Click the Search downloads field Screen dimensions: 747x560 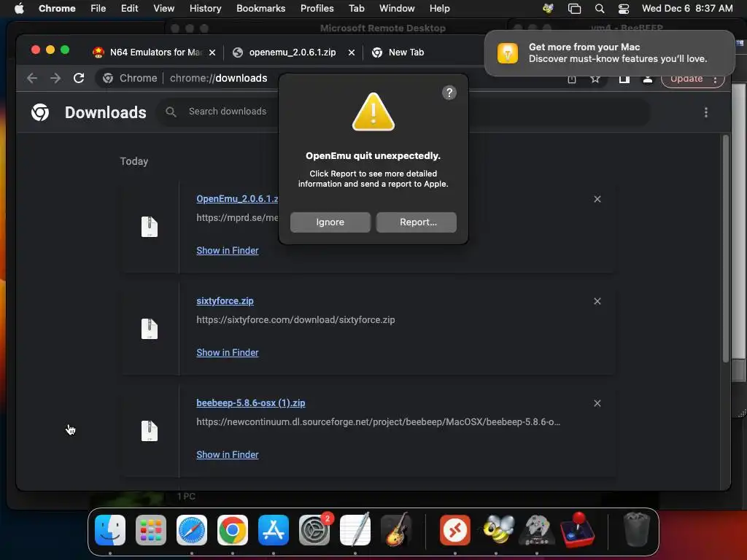(x=228, y=112)
